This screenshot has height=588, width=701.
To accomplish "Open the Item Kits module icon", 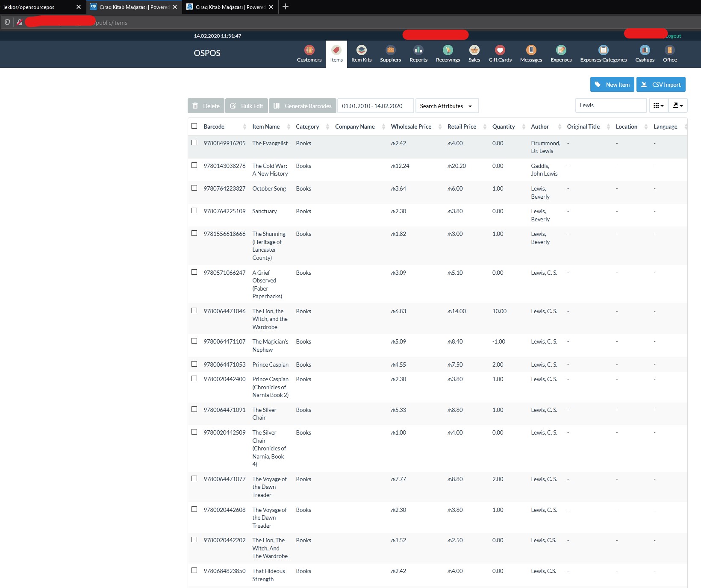I will 361,50.
